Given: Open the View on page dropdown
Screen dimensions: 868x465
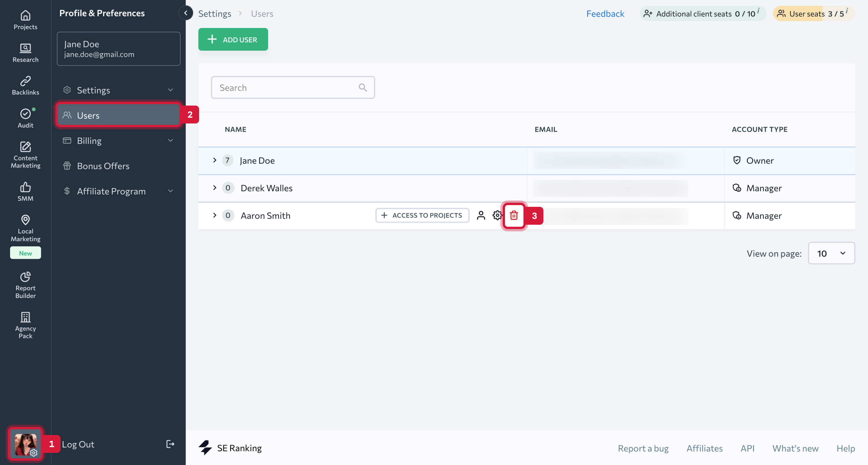Looking at the screenshot, I should [831, 253].
